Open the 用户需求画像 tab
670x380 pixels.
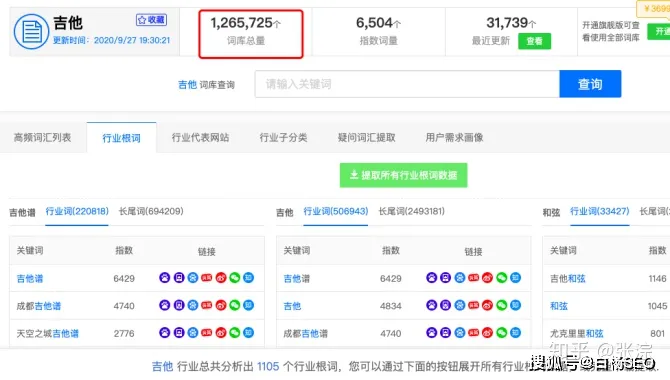click(454, 138)
